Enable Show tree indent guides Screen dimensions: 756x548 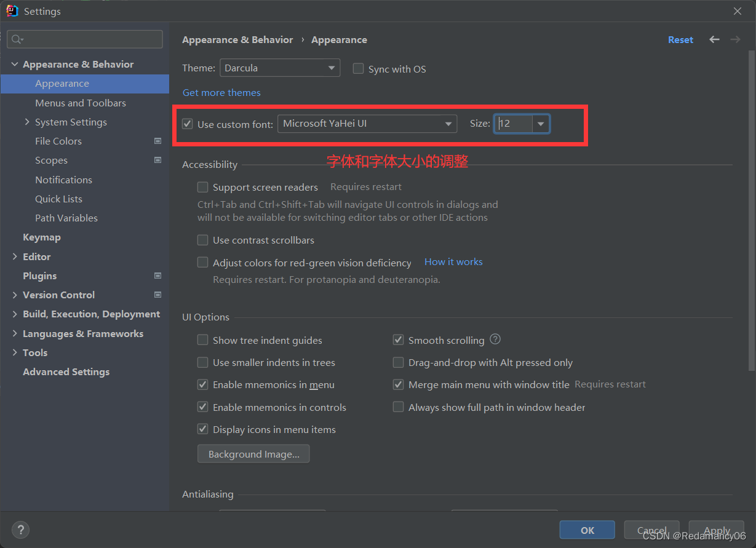[202, 340]
